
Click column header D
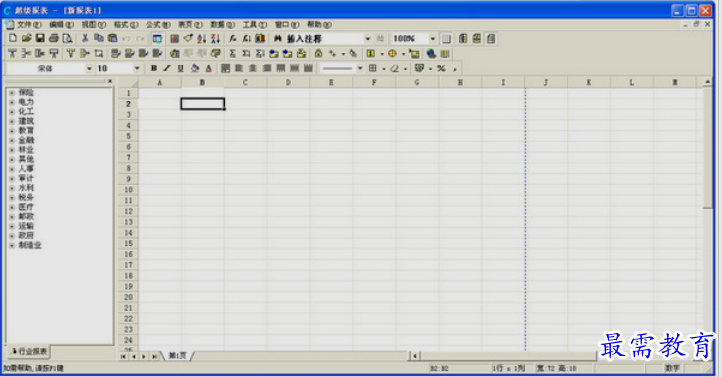click(x=288, y=82)
